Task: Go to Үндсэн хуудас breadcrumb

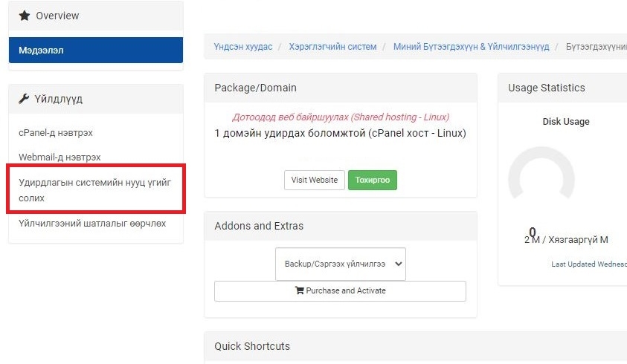Action: 243,47
